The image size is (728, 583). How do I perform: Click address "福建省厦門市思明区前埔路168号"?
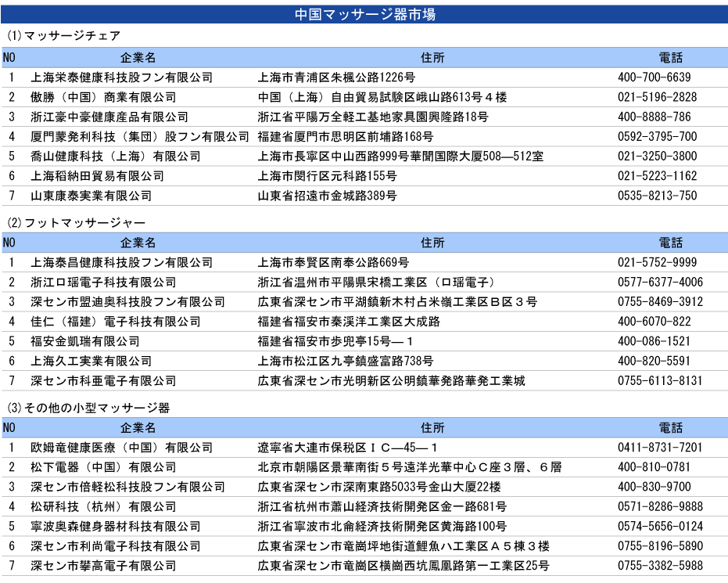click(346, 137)
